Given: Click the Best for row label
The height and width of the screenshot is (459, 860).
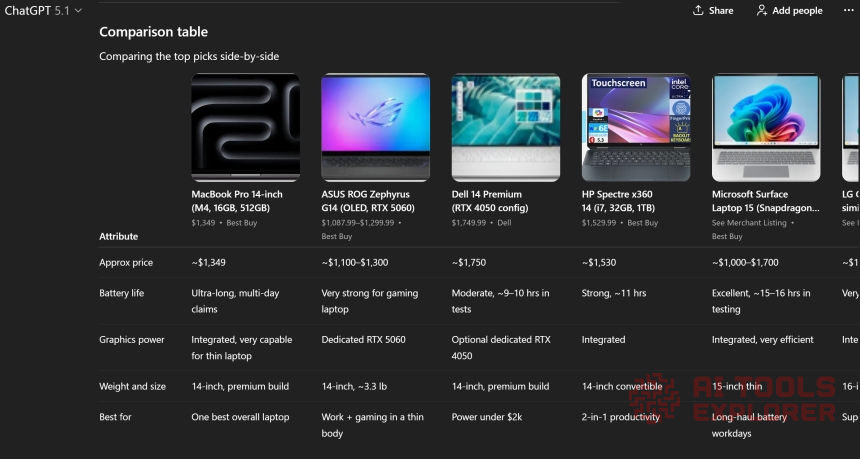Looking at the screenshot, I should click(115, 417).
